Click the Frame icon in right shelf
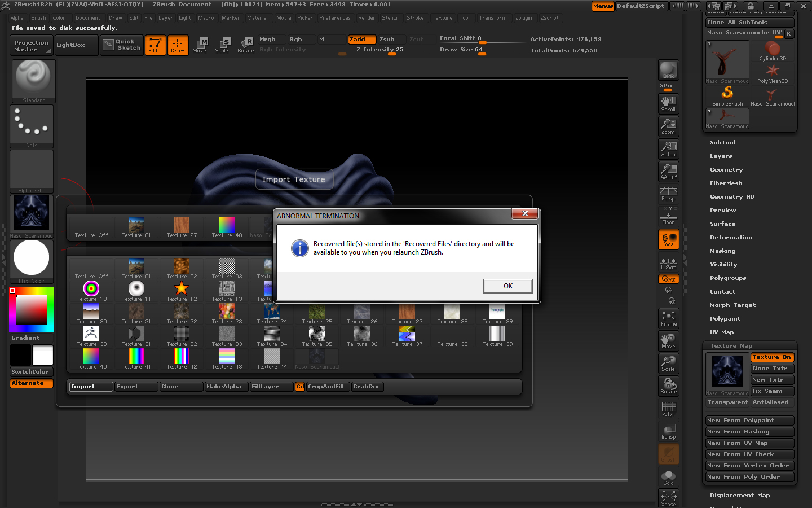This screenshot has width=812, height=508. point(668,318)
